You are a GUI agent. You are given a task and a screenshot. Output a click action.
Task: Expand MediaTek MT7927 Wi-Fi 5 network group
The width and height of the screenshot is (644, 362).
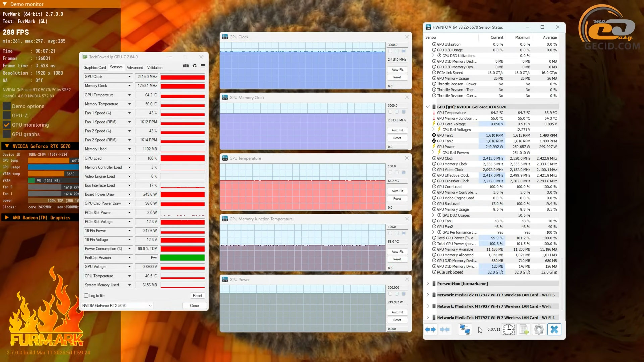428,295
